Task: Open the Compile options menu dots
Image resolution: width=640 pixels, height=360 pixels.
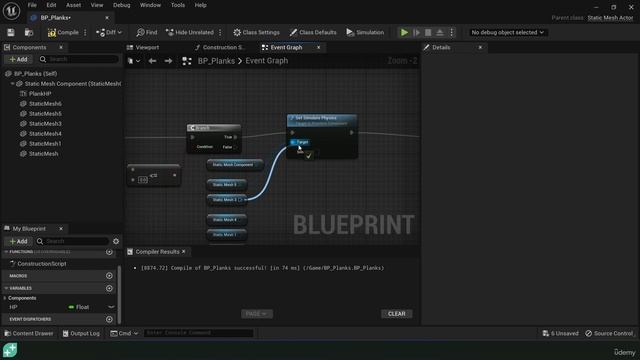Action: tap(85, 32)
